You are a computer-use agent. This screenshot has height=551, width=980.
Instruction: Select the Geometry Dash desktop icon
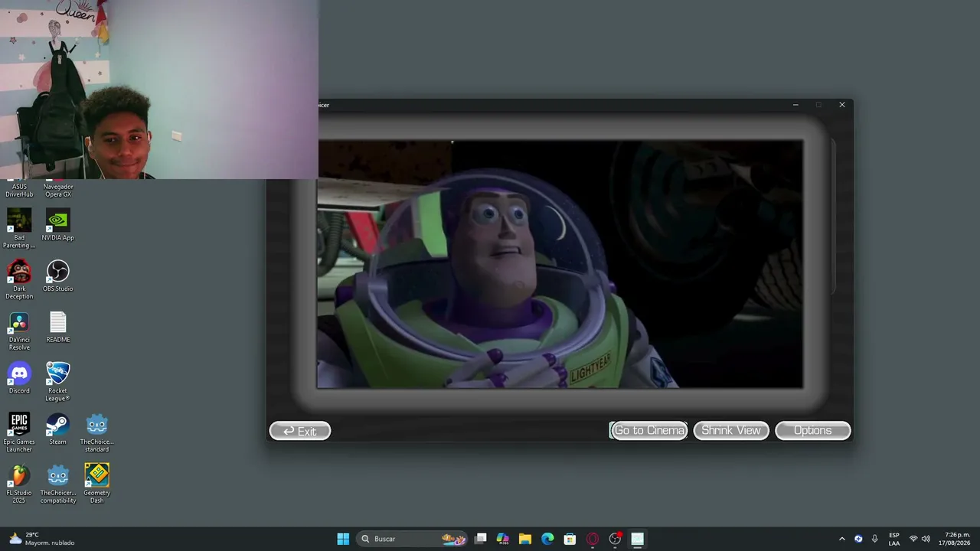point(97,484)
